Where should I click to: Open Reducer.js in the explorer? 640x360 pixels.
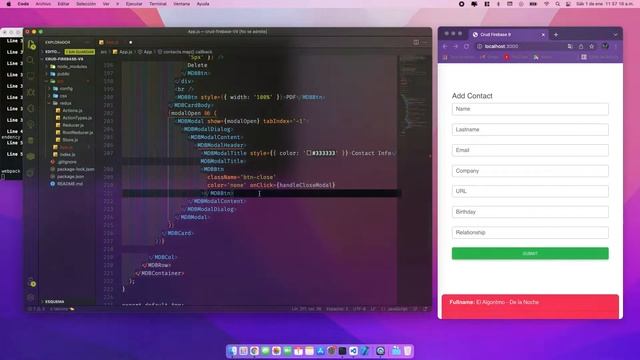73,125
